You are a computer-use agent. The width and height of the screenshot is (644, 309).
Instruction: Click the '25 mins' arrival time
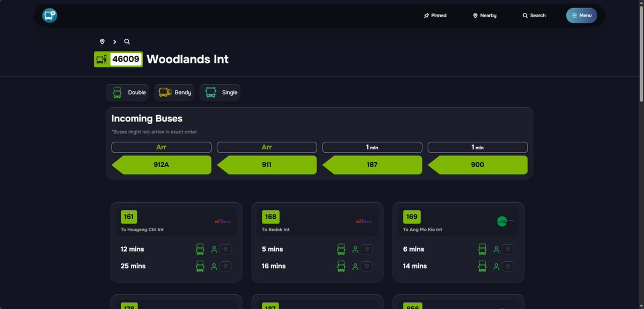(x=133, y=267)
